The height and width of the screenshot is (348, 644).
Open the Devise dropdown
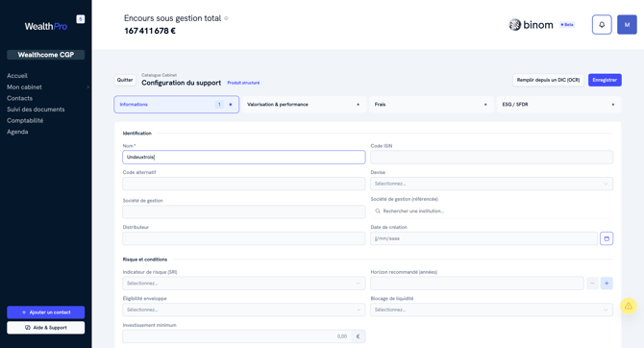[x=491, y=184]
